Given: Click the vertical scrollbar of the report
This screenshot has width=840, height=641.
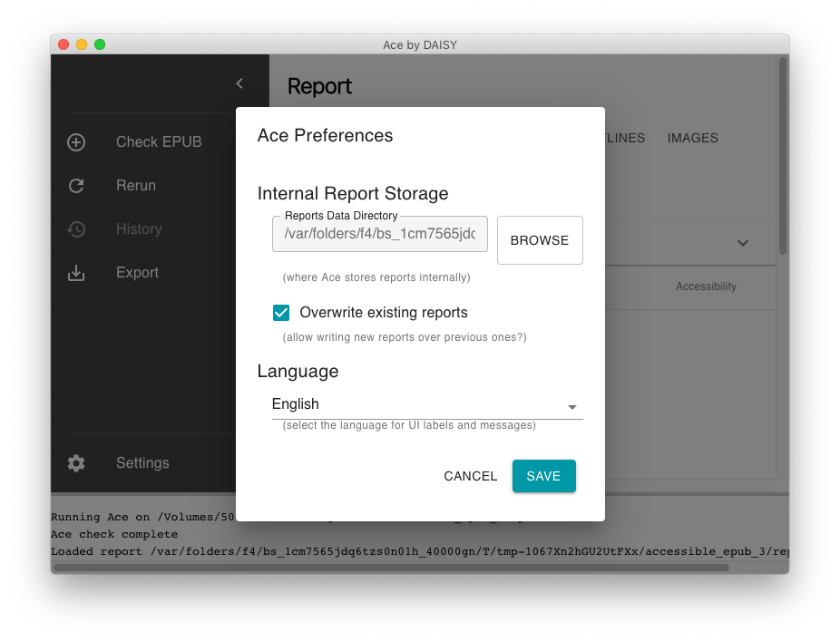Looking at the screenshot, I should [x=783, y=155].
